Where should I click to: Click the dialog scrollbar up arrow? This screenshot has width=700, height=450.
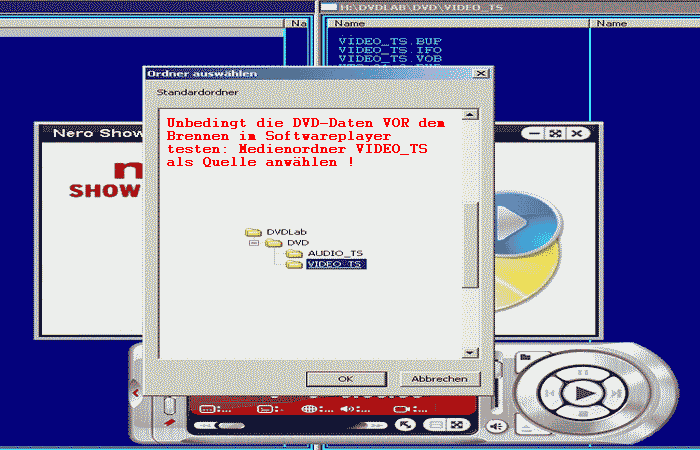[x=469, y=114]
